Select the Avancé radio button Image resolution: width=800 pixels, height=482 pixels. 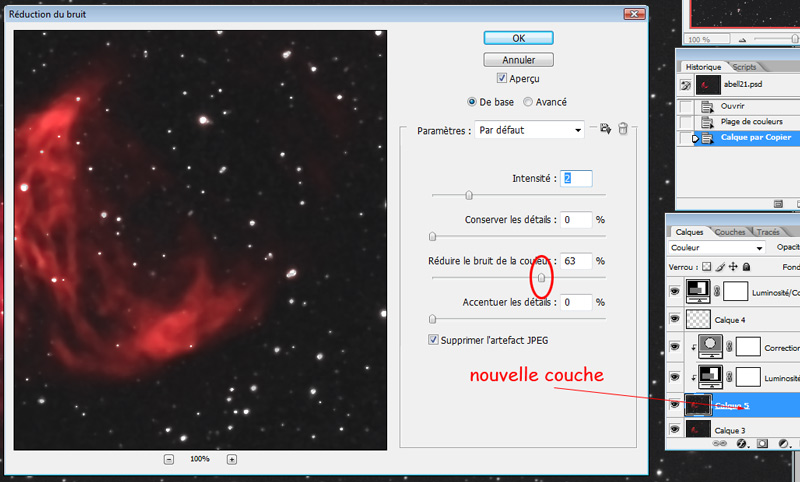(528, 102)
